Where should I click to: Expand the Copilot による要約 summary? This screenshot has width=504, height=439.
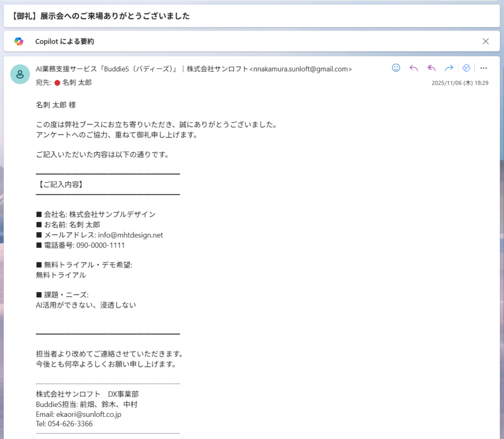[64, 42]
